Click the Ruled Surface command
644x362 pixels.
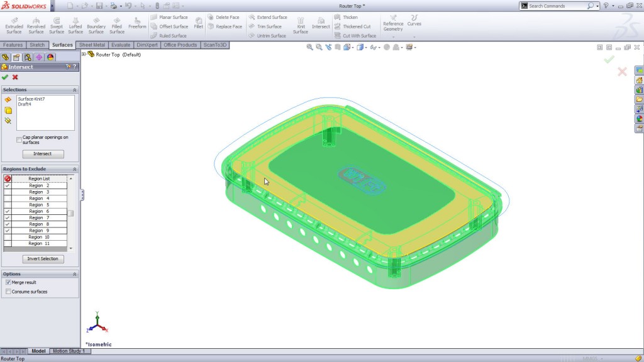click(169, 36)
